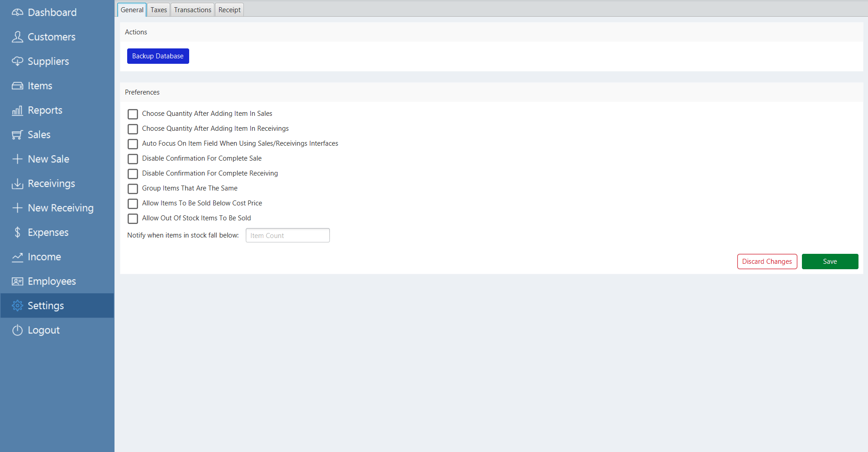Open Customers via the person icon
This screenshot has height=452, width=868.
[x=17, y=37]
